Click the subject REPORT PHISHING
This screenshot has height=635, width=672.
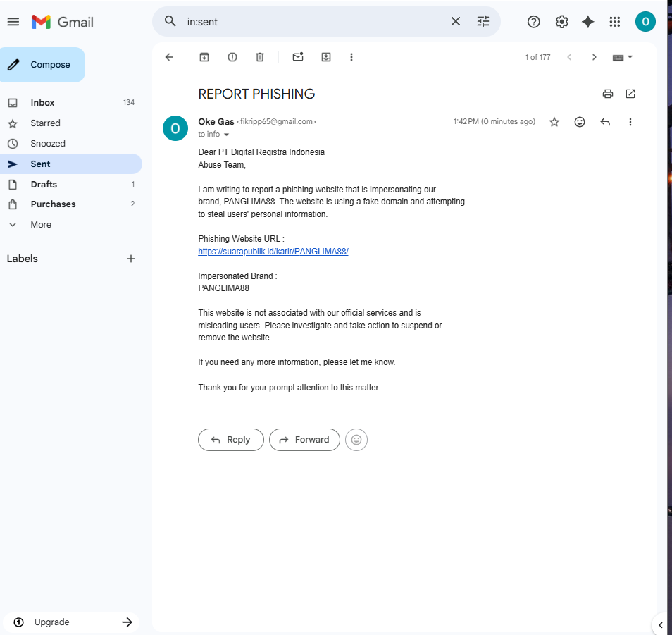pyautogui.click(x=256, y=94)
